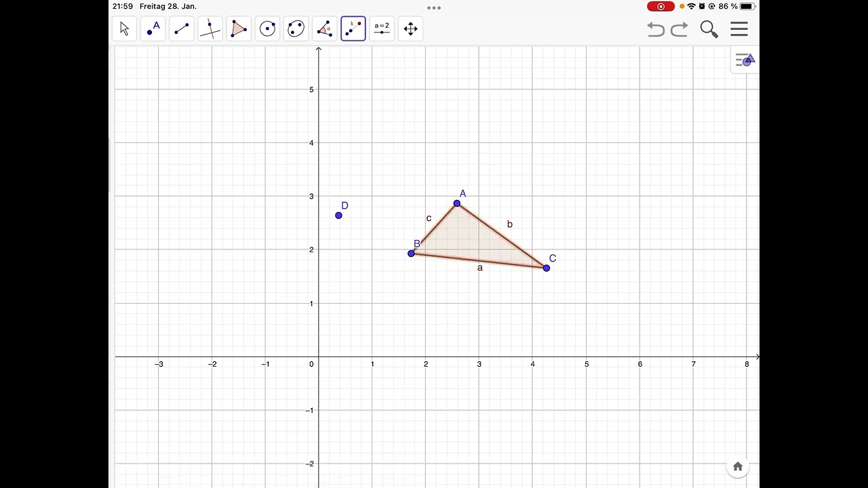
Task: Select point C of the triangle
Action: (x=547, y=268)
